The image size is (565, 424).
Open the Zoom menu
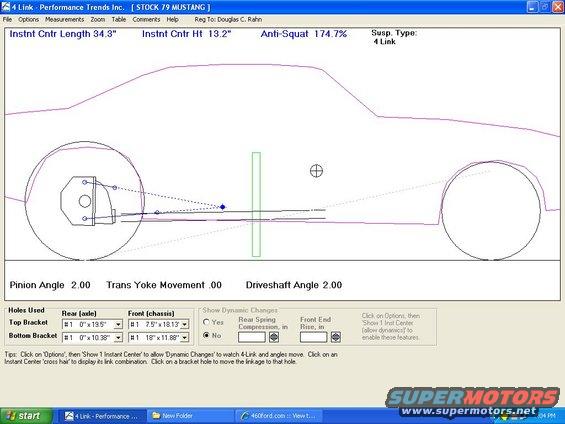tap(98, 19)
